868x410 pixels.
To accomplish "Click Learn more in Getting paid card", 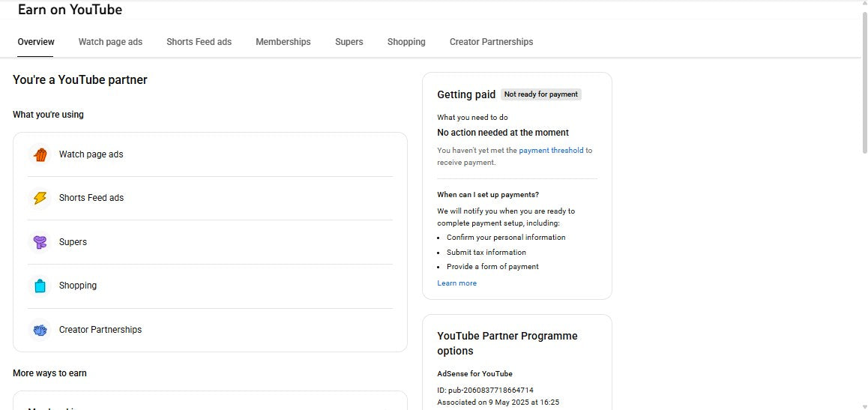I will coord(456,283).
